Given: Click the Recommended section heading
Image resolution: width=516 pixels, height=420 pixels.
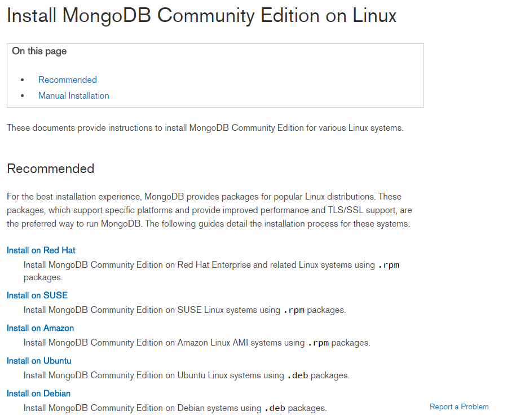Looking at the screenshot, I should pyautogui.click(x=51, y=169).
